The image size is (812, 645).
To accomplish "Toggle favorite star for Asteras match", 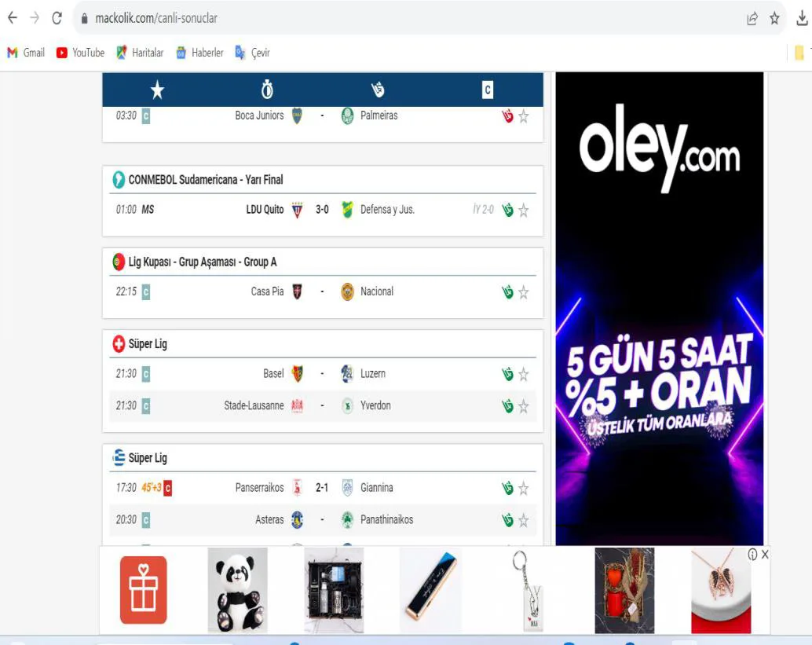I will click(x=524, y=520).
